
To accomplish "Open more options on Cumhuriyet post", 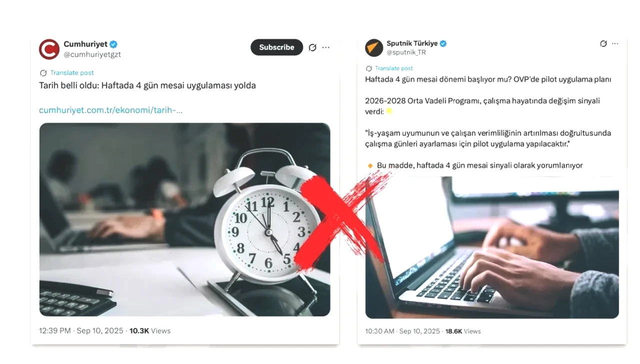I will (326, 47).
